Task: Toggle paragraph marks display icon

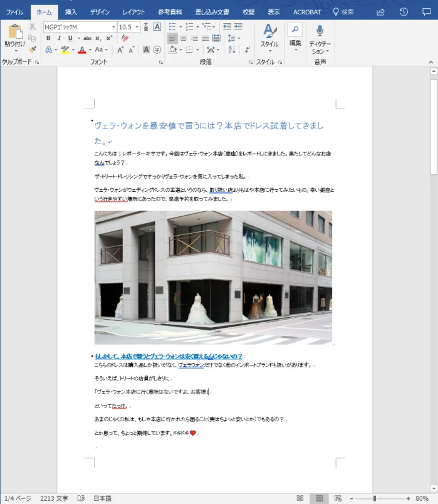Action: pyautogui.click(x=248, y=50)
